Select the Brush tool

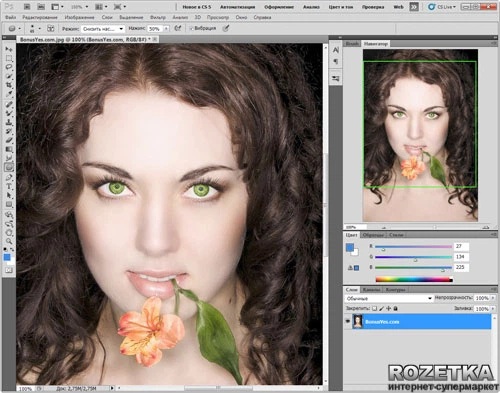[x=9, y=113]
